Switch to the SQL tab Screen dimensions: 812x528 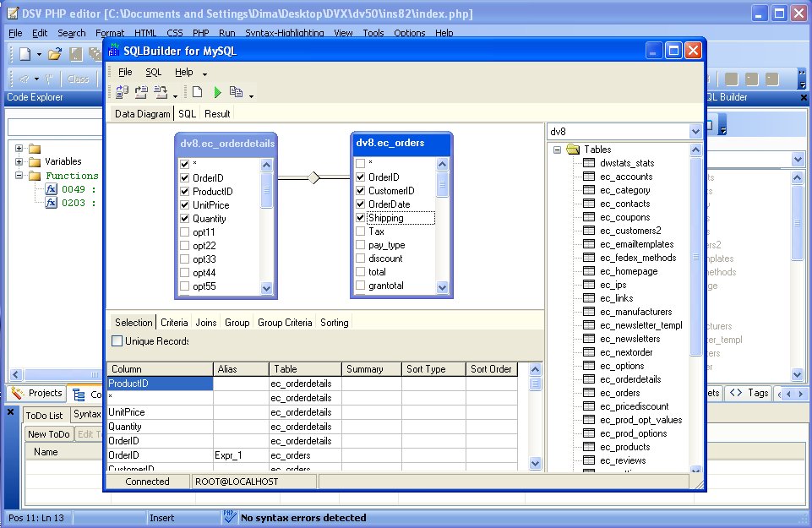click(x=187, y=114)
